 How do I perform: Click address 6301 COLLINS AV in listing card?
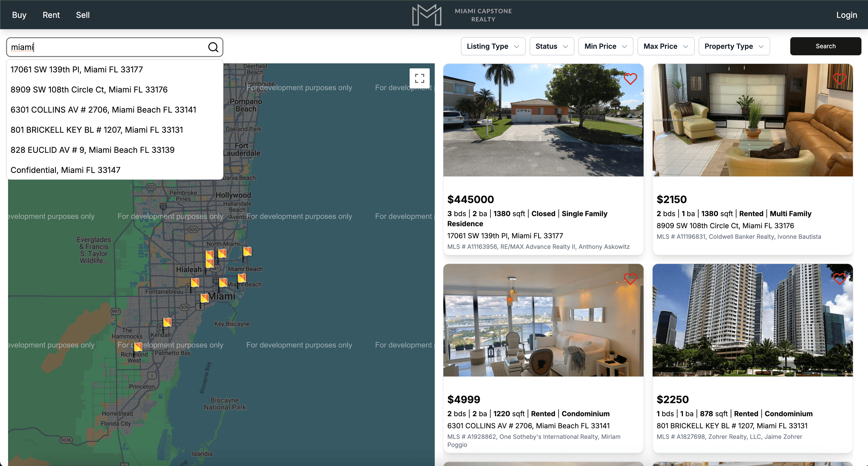point(528,426)
